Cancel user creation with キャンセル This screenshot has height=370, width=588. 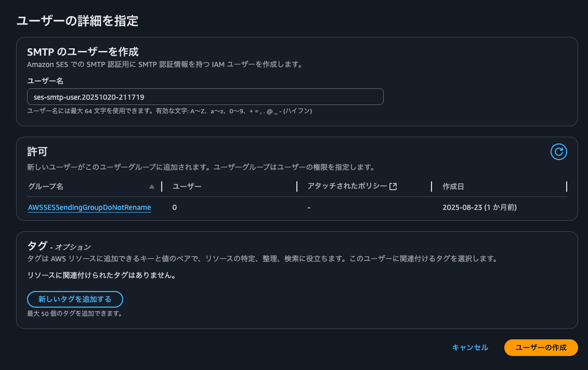pyautogui.click(x=469, y=348)
